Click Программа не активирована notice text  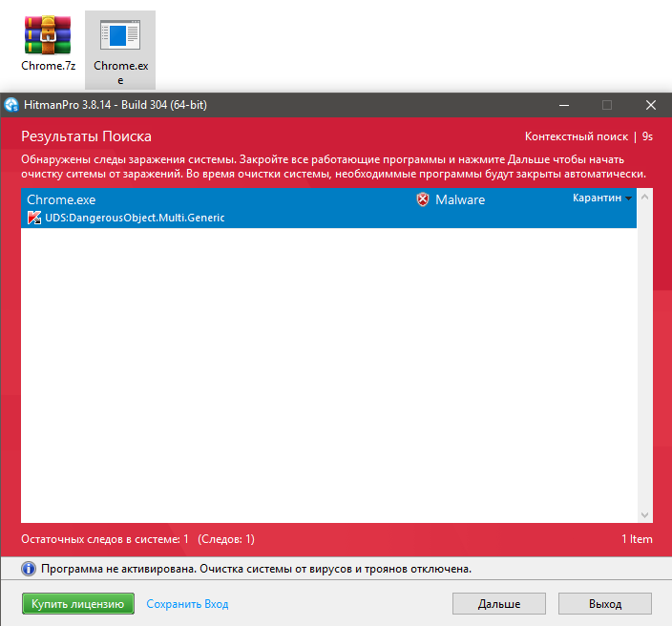[x=256, y=569]
